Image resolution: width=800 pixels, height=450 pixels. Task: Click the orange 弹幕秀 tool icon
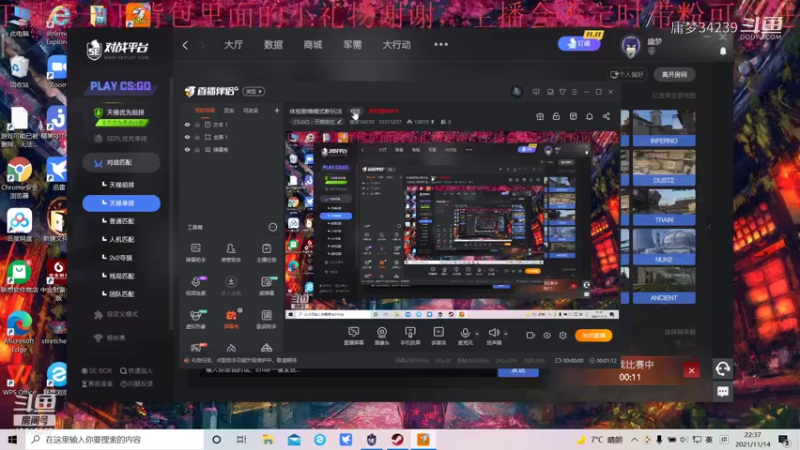coord(231,319)
